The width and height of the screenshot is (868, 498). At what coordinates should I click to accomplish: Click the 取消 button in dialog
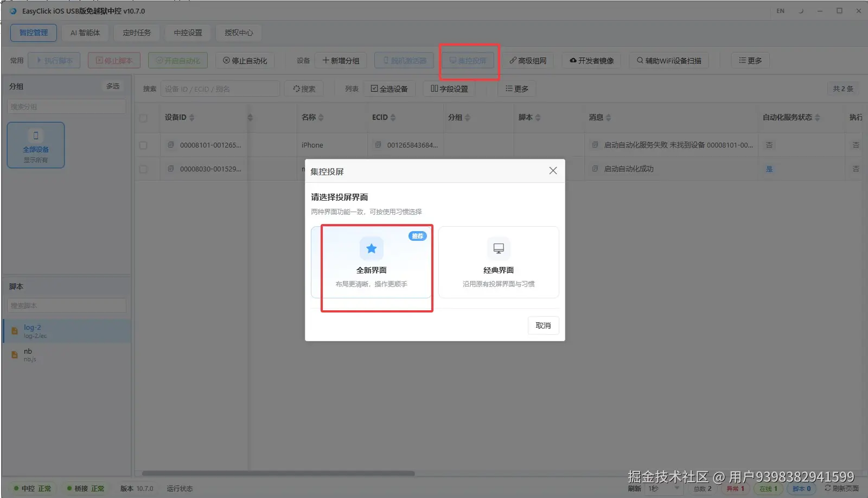coord(543,325)
